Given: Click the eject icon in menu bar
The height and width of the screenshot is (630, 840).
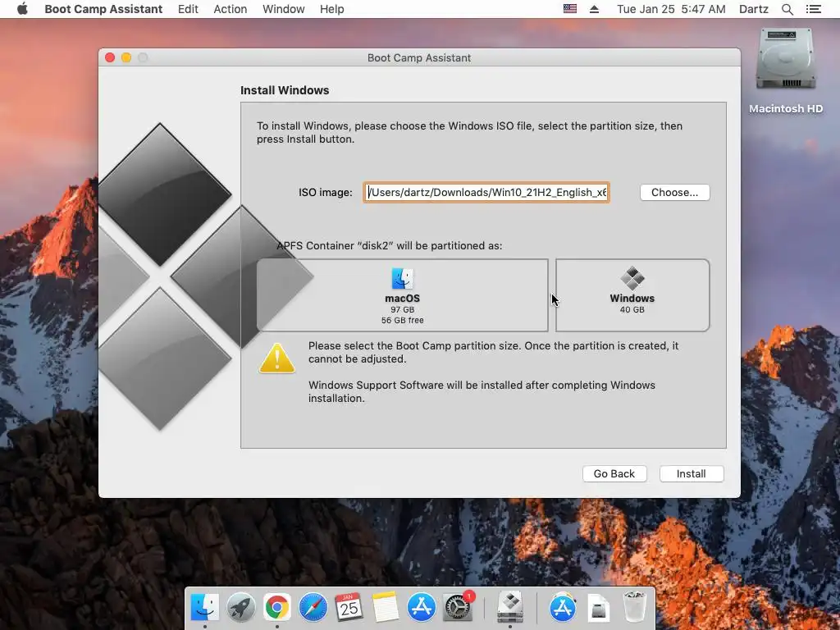Looking at the screenshot, I should pos(594,9).
